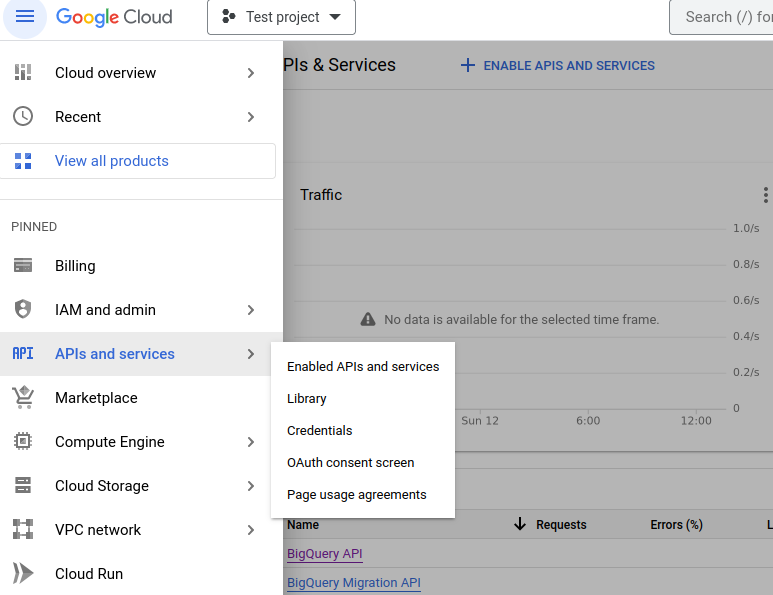Click the Compute Engine chip icon
773x595 pixels.
point(23,441)
